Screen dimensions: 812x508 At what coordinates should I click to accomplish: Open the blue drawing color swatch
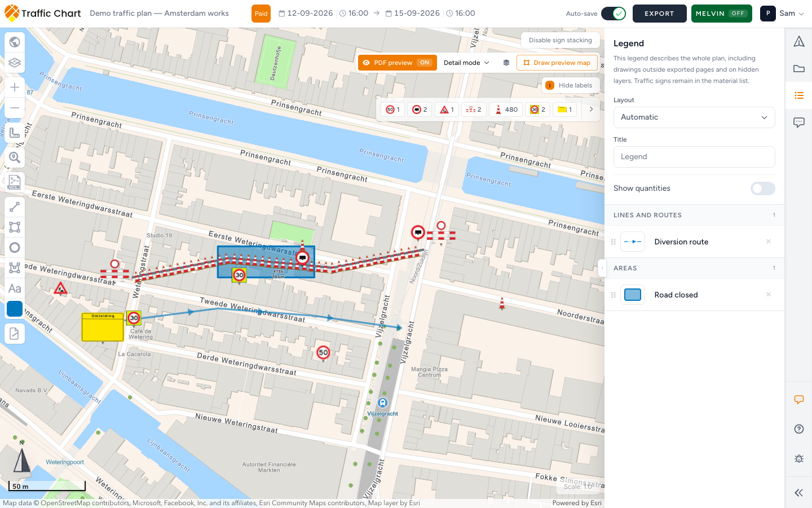coord(15,309)
